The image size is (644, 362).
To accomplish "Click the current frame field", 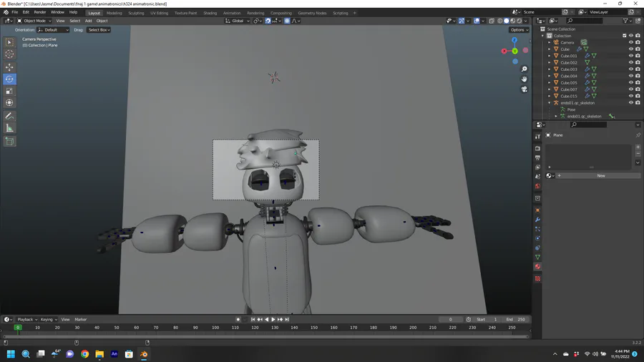I will coord(451,319).
